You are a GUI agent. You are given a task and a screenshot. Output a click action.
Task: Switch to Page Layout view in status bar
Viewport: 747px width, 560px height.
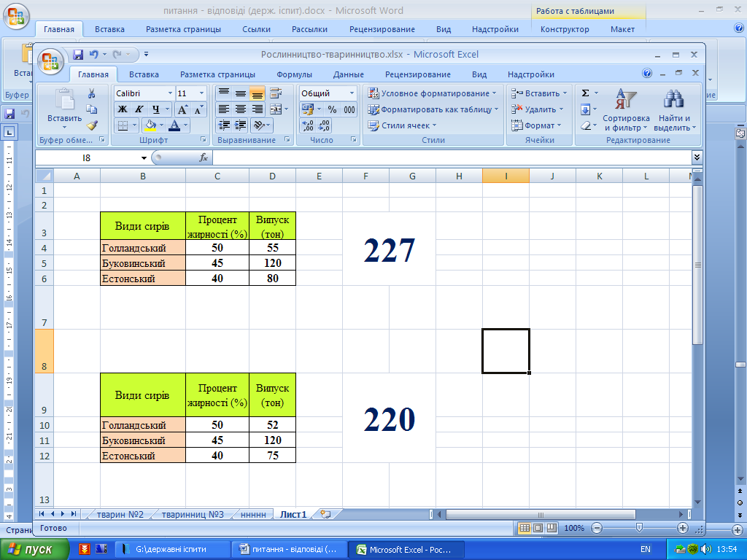(x=538, y=528)
